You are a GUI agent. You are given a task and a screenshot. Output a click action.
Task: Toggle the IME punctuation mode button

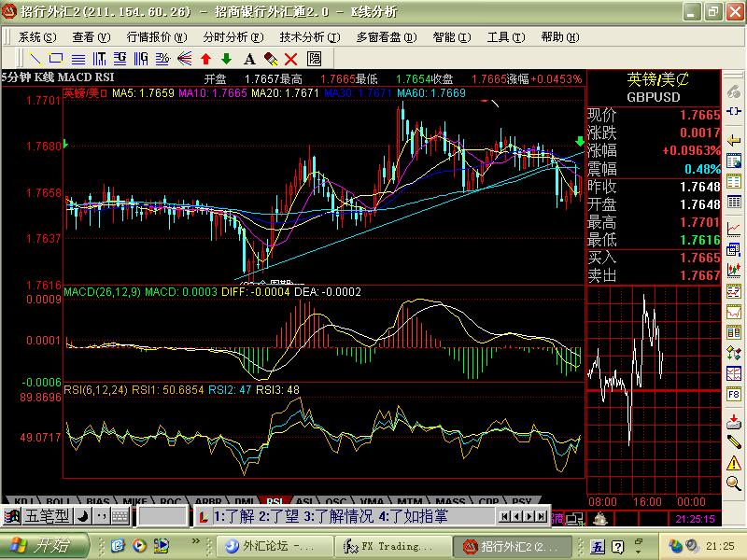[x=102, y=516]
